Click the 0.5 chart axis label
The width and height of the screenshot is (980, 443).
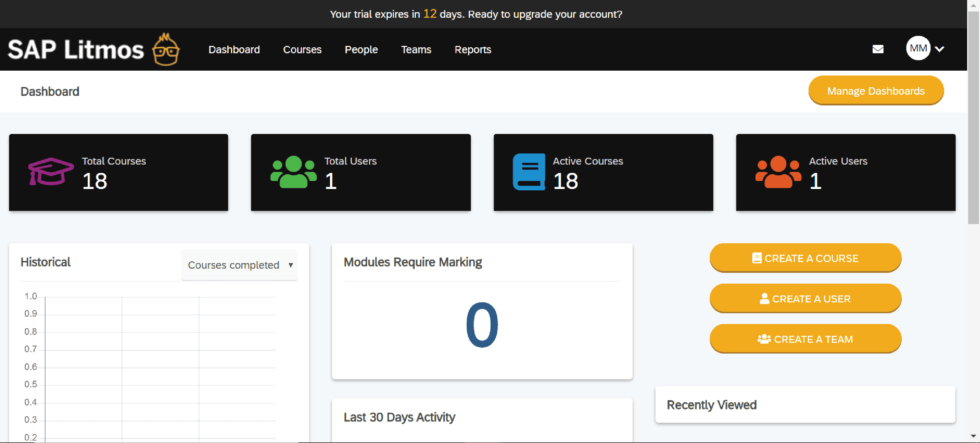[31, 385]
